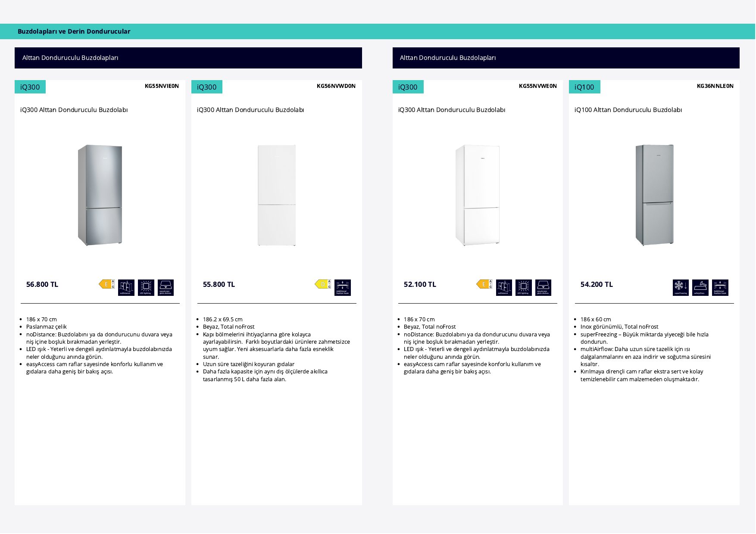Click the energy label D icon for KG56NVWD0N
Screen dimensions: 756x534
323,284
